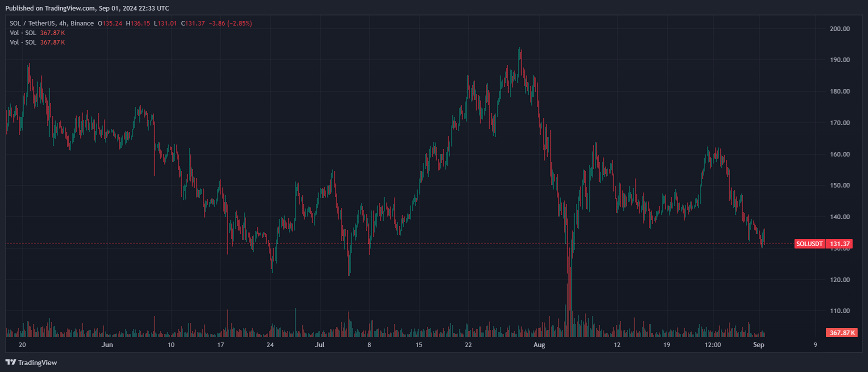Click the 22 date label on time axis
This screenshot has width=868, height=372.
(x=468, y=345)
